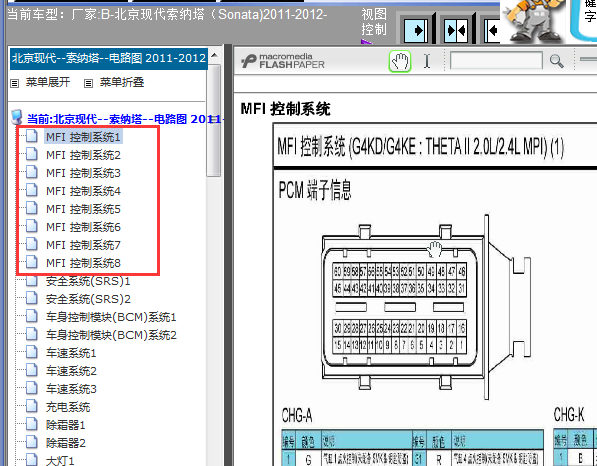This screenshot has width=597, height=466.
Task: Click the page icon beside MFI 控制系统1
Action: pyautogui.click(x=32, y=136)
